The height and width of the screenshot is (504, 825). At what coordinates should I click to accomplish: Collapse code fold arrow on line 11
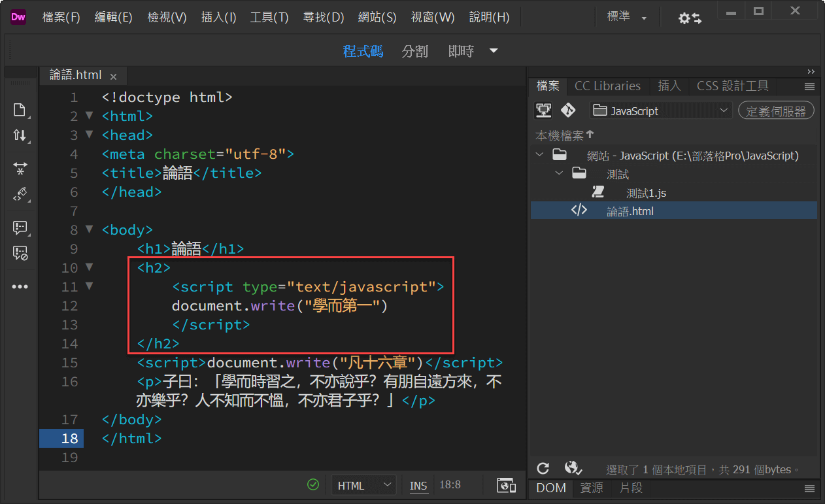[x=90, y=287]
